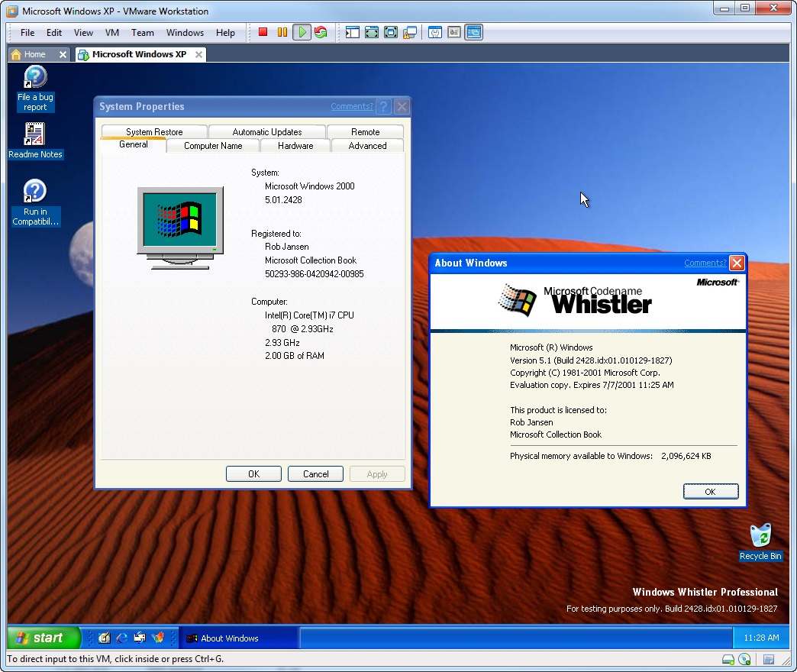The height and width of the screenshot is (672, 797).
Task: Select the Microsoft Windows XP VM tab
Action: 139,54
